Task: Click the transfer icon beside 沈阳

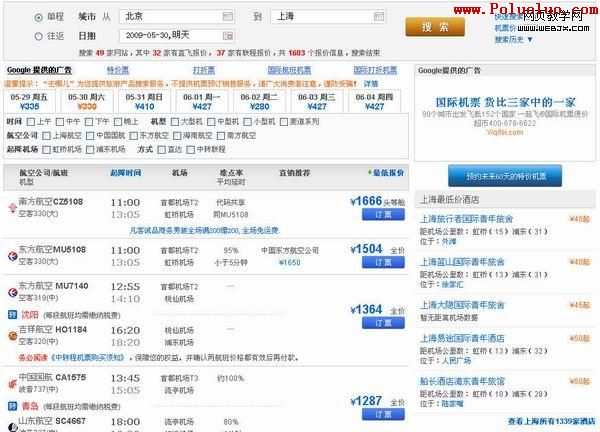Action: coord(13,315)
